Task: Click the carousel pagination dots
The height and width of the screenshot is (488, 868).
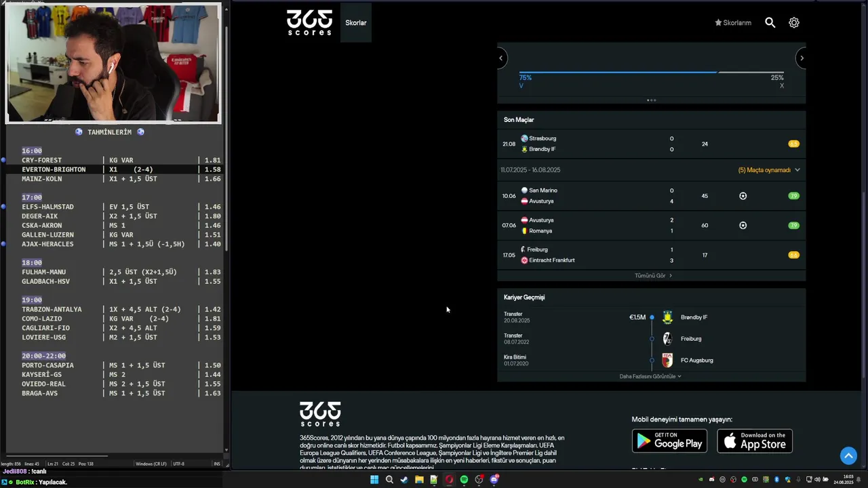Action: tap(651, 100)
